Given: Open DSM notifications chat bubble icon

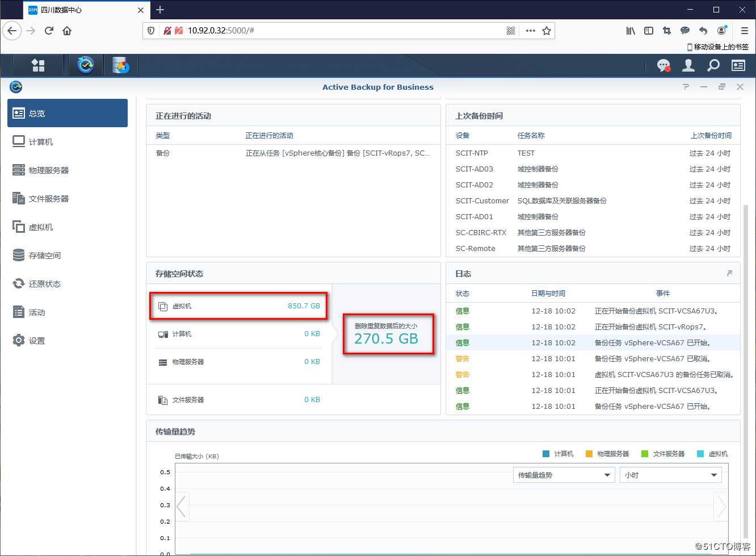Looking at the screenshot, I should click(x=663, y=65).
